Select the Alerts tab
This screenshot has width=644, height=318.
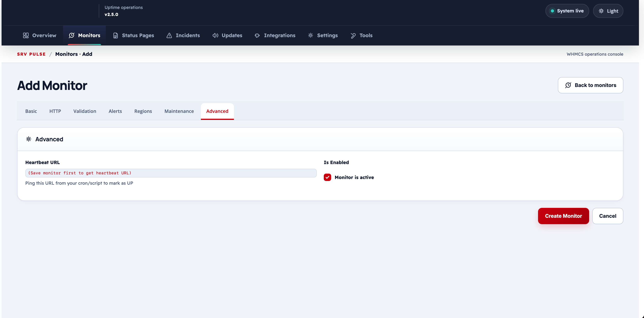[115, 111]
